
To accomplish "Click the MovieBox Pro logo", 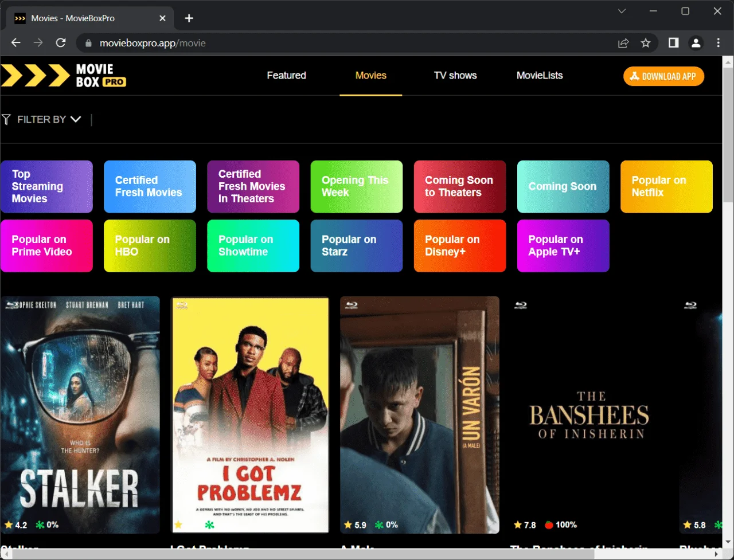I will pos(63,76).
